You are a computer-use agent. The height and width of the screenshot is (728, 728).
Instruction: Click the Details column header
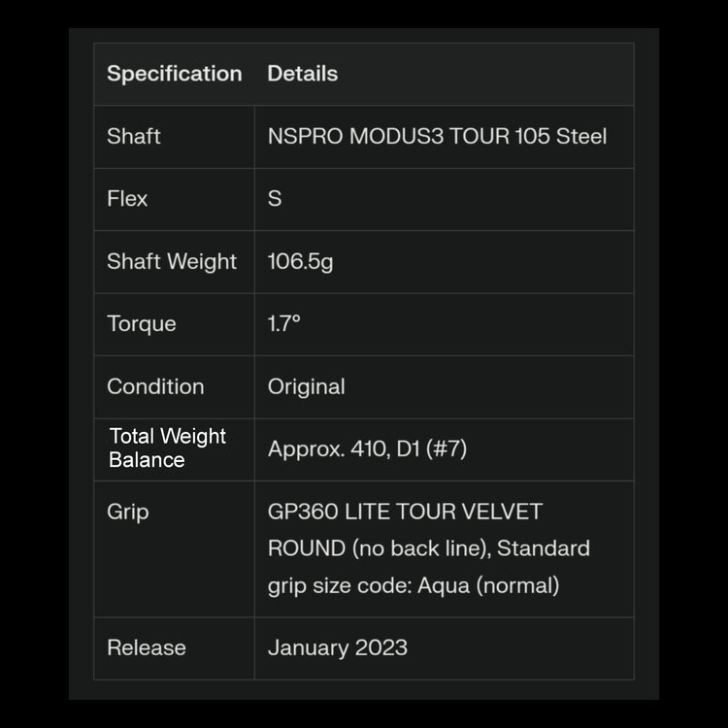pyautogui.click(x=303, y=74)
